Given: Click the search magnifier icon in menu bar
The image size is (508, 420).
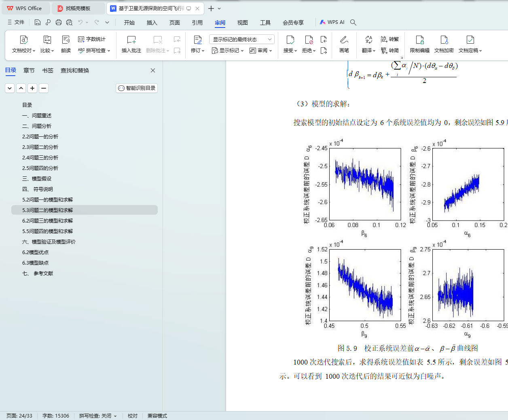Looking at the screenshot, I should (x=353, y=22).
